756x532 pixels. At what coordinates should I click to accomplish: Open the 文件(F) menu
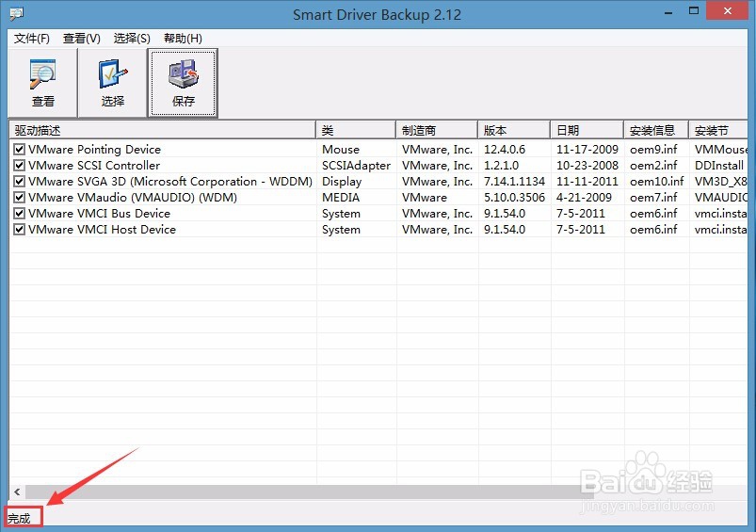pos(32,38)
